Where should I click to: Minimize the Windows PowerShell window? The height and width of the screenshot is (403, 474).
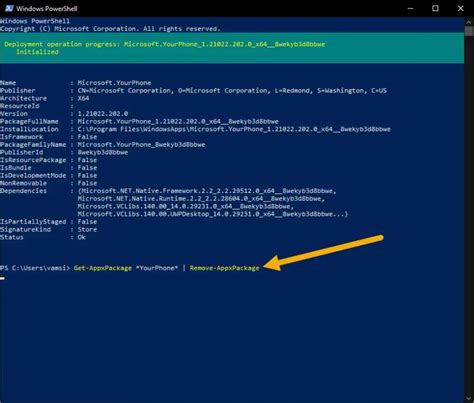tap(411, 8)
